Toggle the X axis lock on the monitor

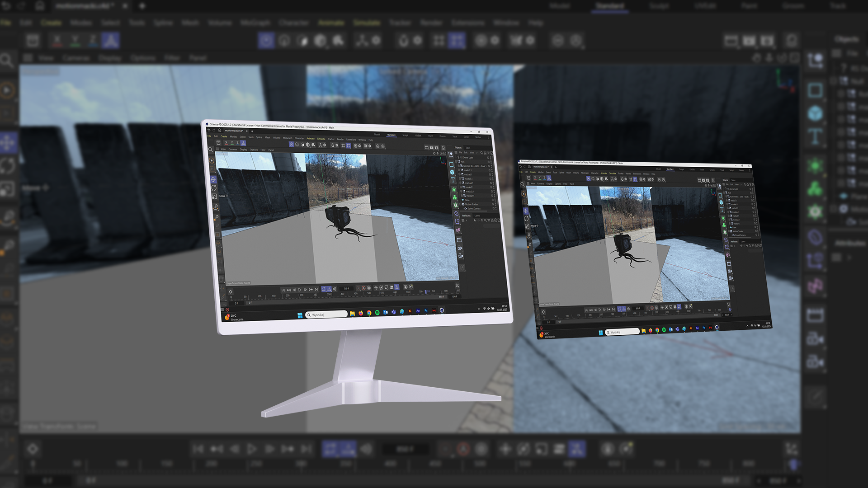(226, 143)
